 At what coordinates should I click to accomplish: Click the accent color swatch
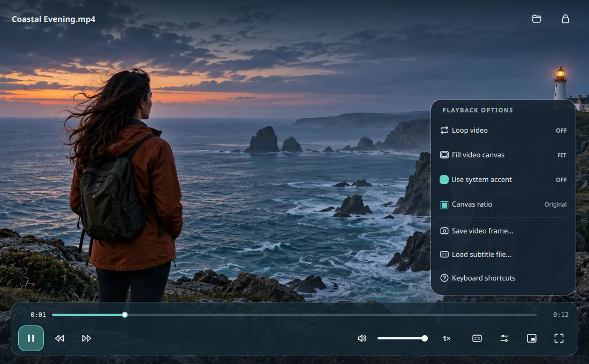(x=444, y=179)
